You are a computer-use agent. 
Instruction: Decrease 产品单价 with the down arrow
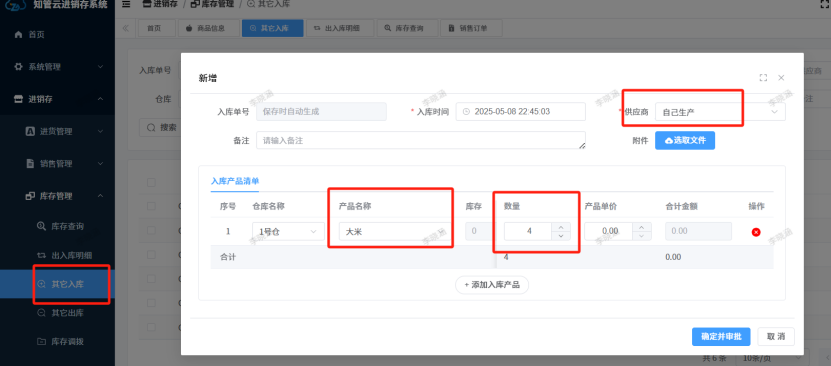coord(642,236)
